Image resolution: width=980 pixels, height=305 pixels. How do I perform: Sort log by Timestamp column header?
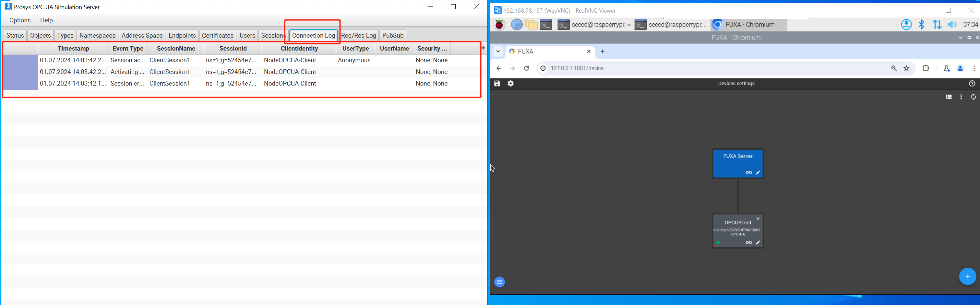(73, 49)
